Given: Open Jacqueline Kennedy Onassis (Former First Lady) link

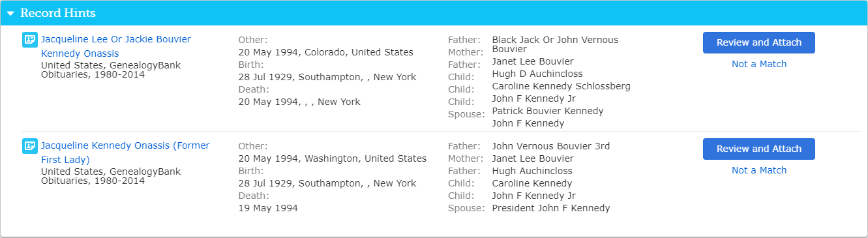Looking at the screenshot, I should click(125, 153).
